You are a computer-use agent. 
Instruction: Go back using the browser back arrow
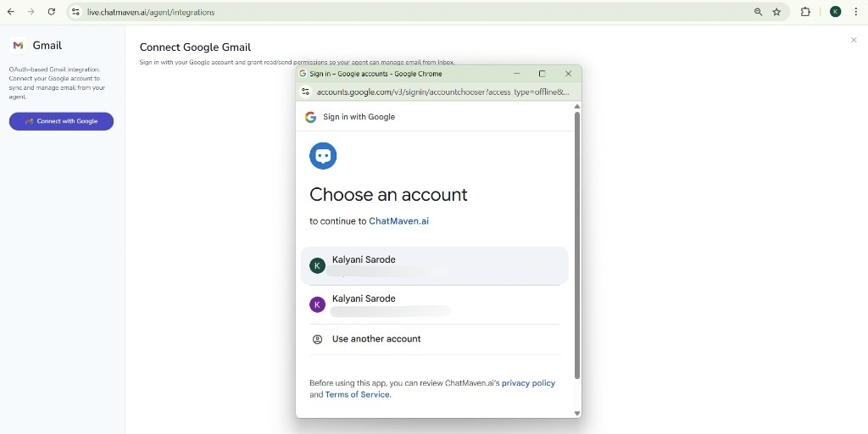tap(11, 12)
